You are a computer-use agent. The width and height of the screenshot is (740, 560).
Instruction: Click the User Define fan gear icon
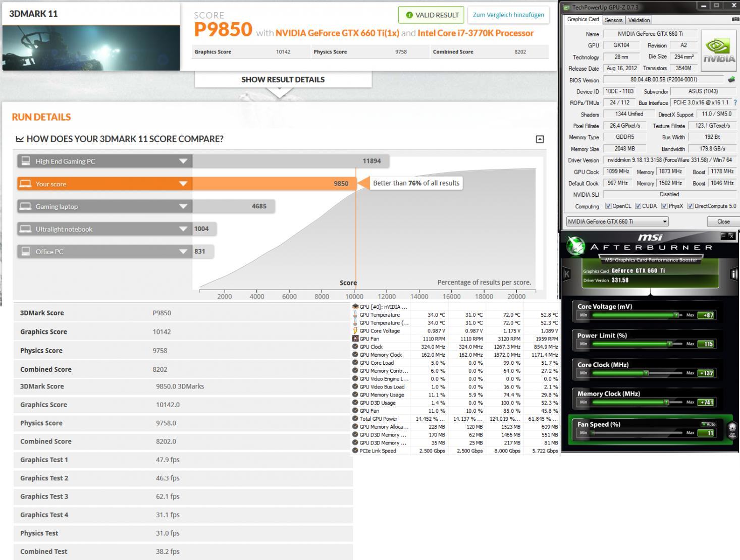coord(732,429)
